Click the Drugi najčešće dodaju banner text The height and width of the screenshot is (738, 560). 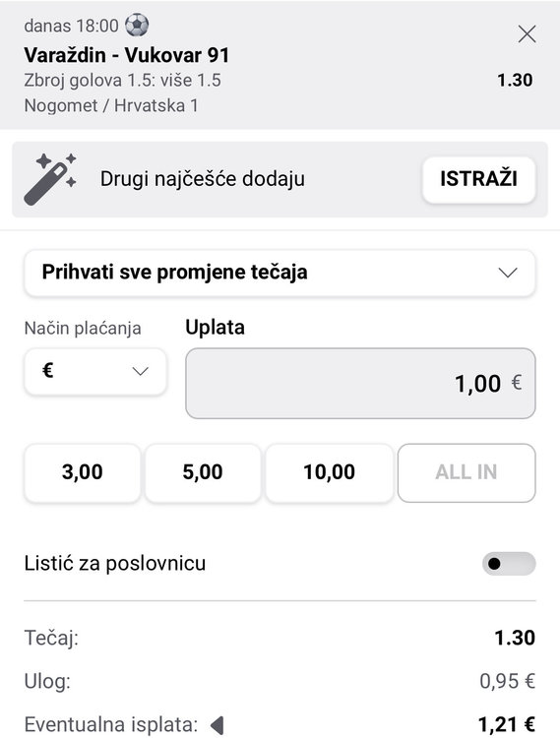pyautogui.click(x=203, y=179)
